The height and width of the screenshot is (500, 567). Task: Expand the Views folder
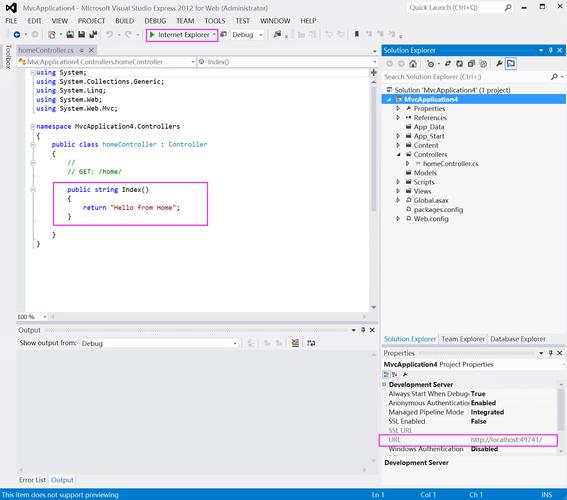398,191
